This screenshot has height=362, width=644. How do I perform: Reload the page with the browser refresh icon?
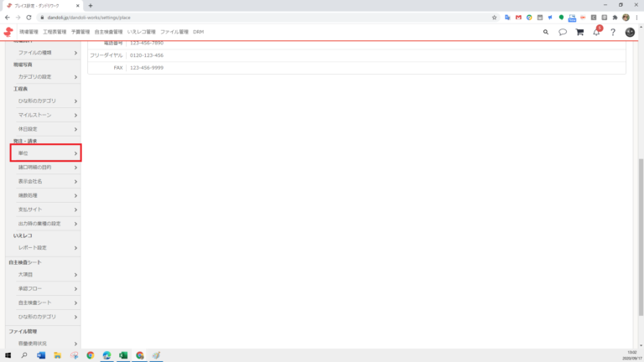(x=29, y=18)
